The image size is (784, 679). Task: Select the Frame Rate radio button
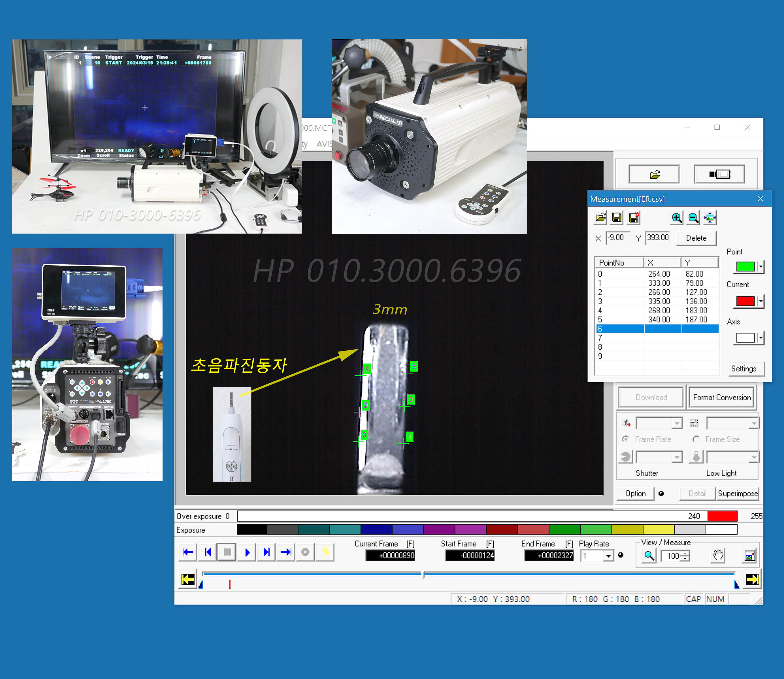[x=626, y=439]
